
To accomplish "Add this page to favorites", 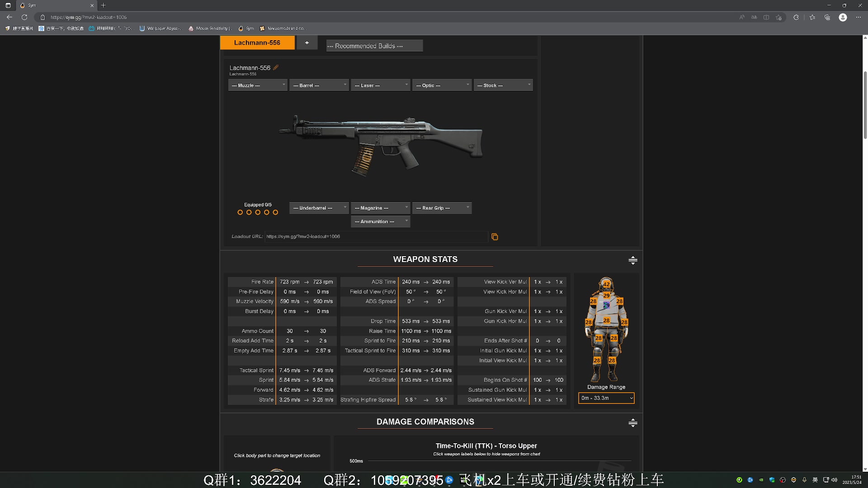I will tap(778, 17).
